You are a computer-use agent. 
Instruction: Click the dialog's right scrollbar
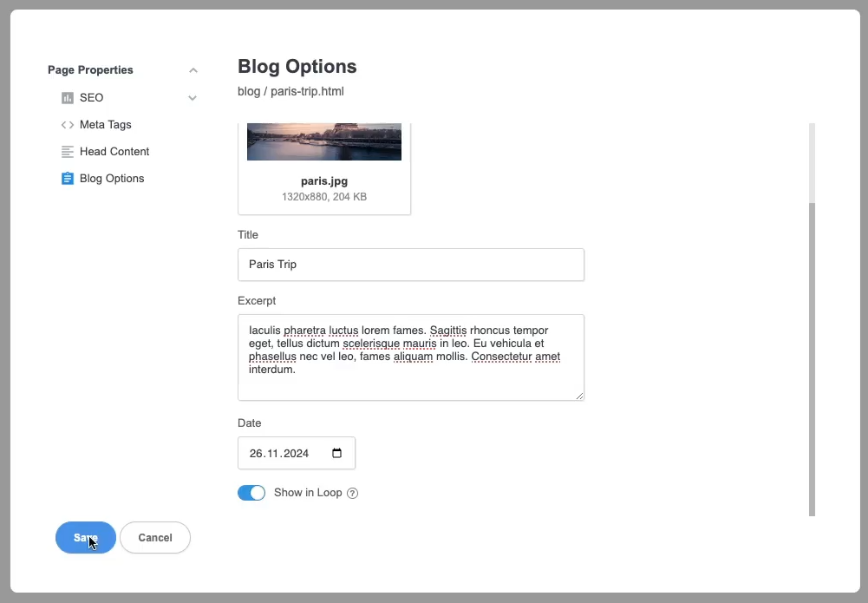click(x=813, y=347)
